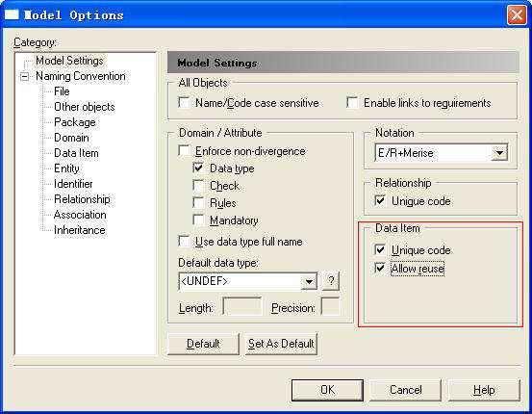Toggle Enforce non-divergence checkbox

click(x=184, y=151)
